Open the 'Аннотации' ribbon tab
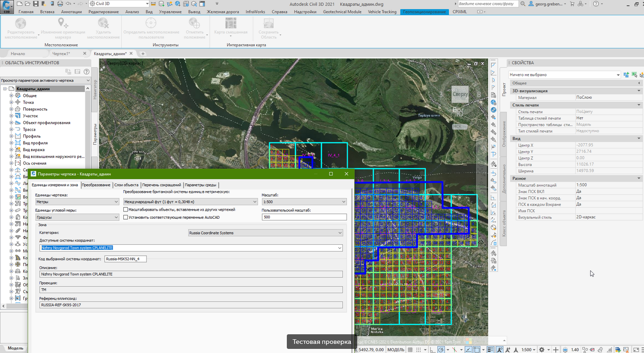The width and height of the screenshot is (644, 353). pyautogui.click(x=71, y=12)
